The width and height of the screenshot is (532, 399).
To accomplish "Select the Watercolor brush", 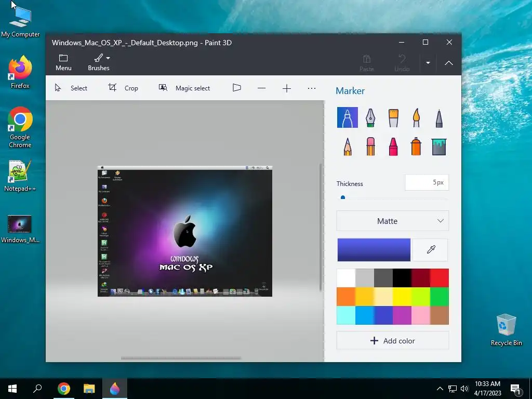I will tap(416, 117).
